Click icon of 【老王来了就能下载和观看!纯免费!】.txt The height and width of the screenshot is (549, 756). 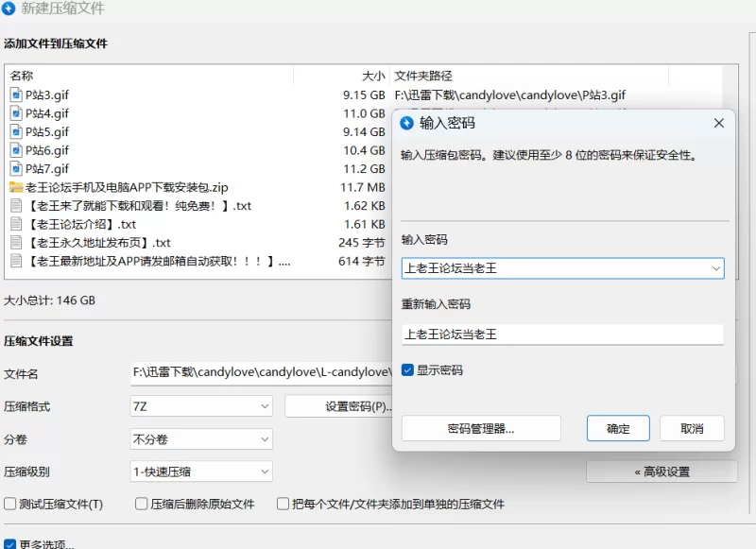click(16, 206)
